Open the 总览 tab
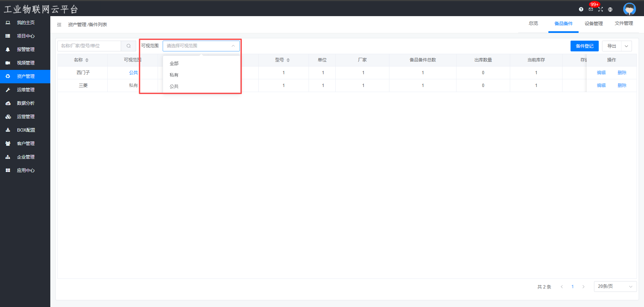The width and height of the screenshot is (644, 307). [x=533, y=24]
